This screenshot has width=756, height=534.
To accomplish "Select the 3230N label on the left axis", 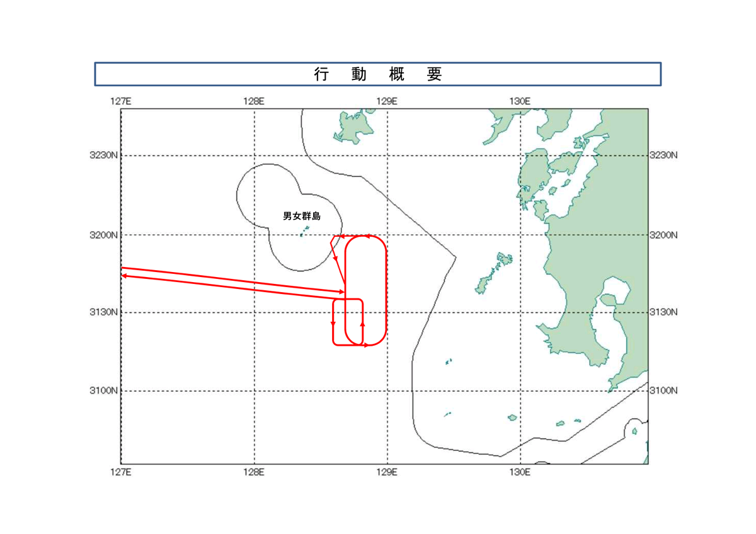I will coord(104,155).
